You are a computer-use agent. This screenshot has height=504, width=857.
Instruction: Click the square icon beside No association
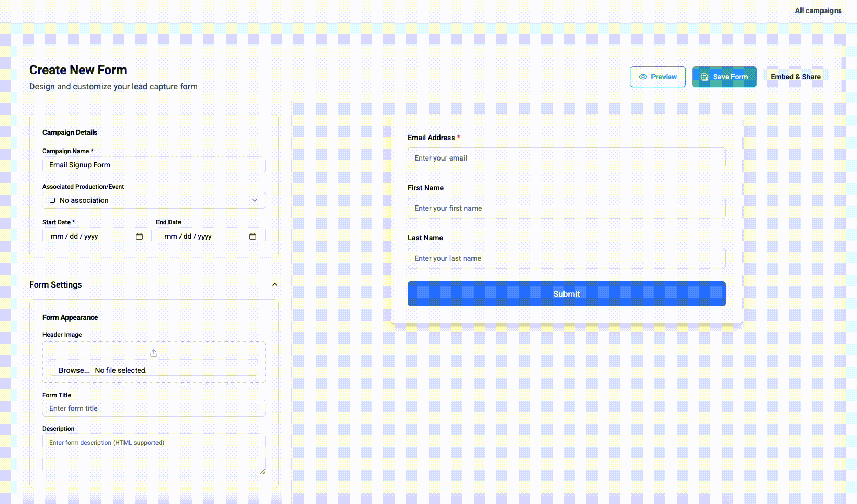[x=52, y=200]
